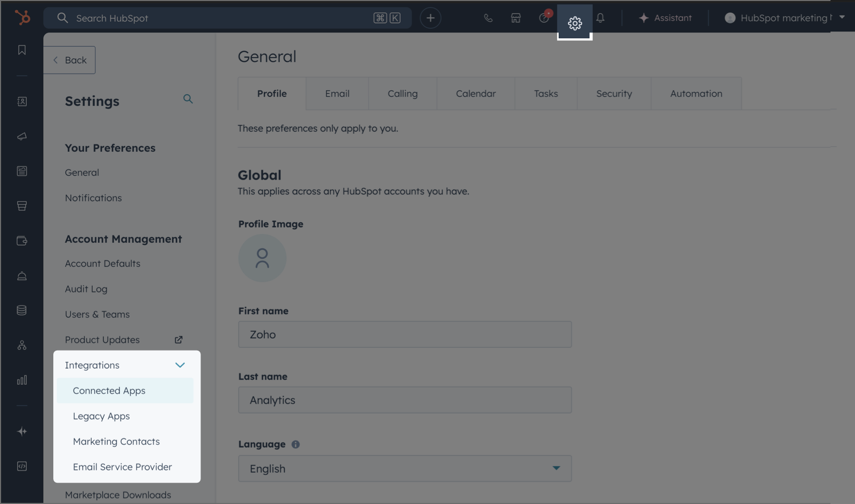Open the Breeze sparkle icon in left navigation
This screenshot has height=504, width=855.
pos(22,432)
